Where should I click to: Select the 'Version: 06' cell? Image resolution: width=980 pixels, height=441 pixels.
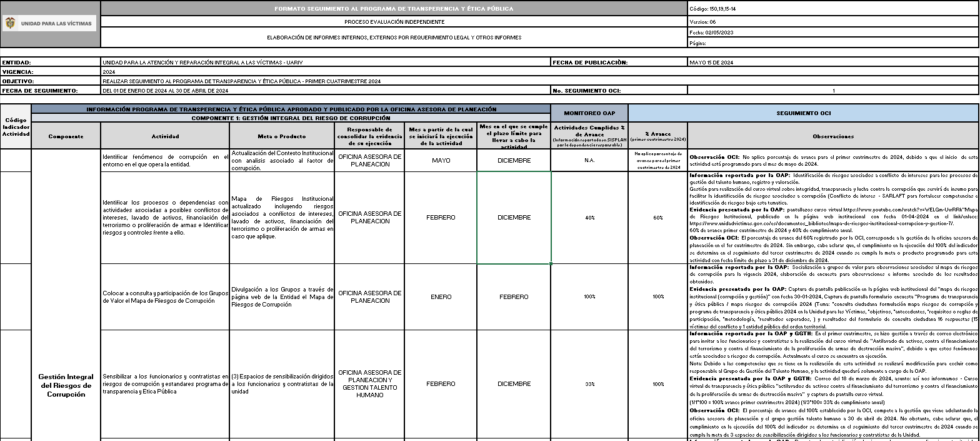click(833, 21)
